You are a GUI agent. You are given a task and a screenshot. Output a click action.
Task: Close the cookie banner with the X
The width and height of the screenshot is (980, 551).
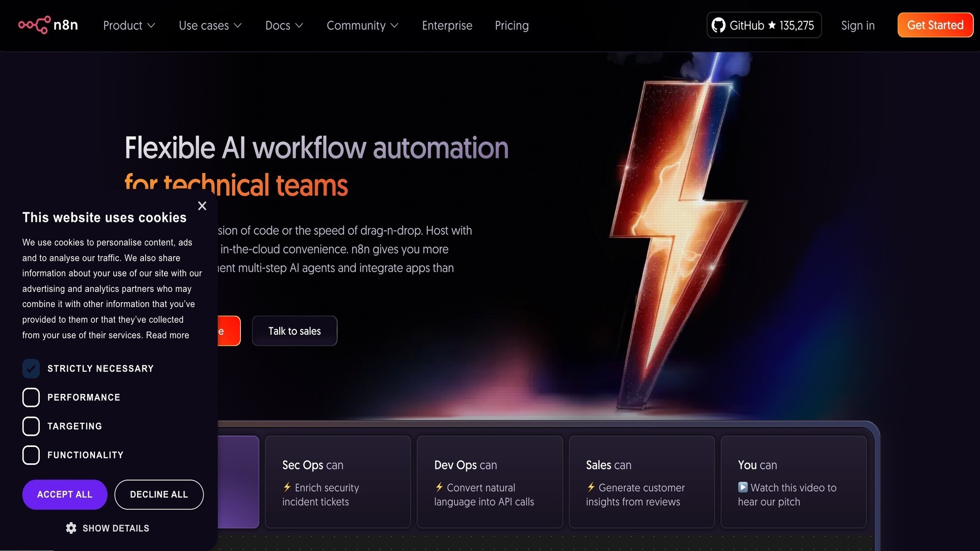point(202,206)
